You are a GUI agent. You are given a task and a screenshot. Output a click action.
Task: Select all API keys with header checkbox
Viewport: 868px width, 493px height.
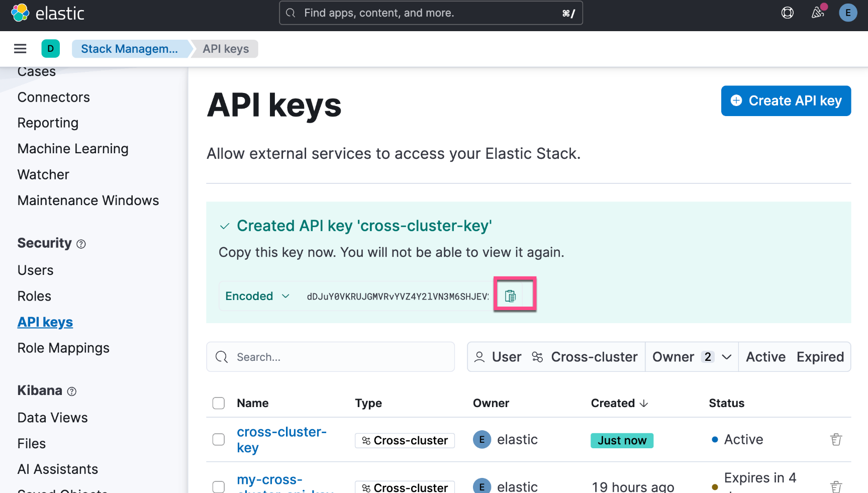[219, 403]
